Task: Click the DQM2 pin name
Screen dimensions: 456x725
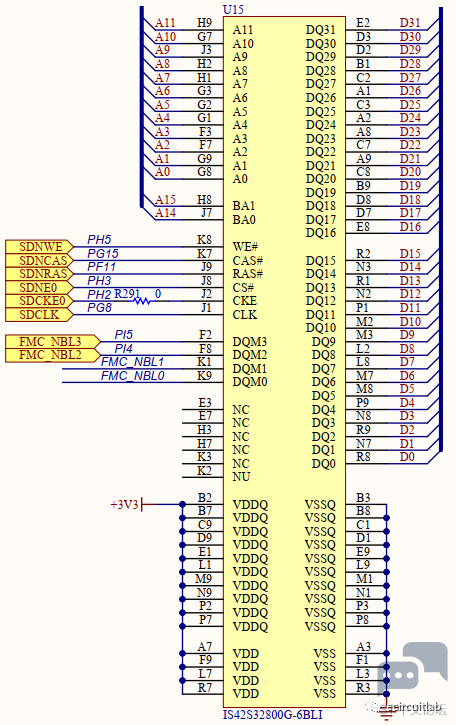Action: [250, 355]
